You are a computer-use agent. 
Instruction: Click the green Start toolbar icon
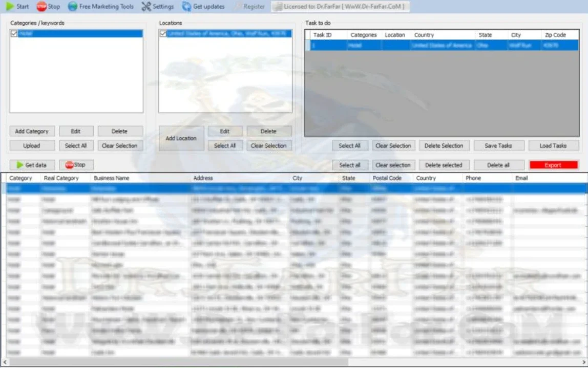pyautogui.click(x=10, y=6)
